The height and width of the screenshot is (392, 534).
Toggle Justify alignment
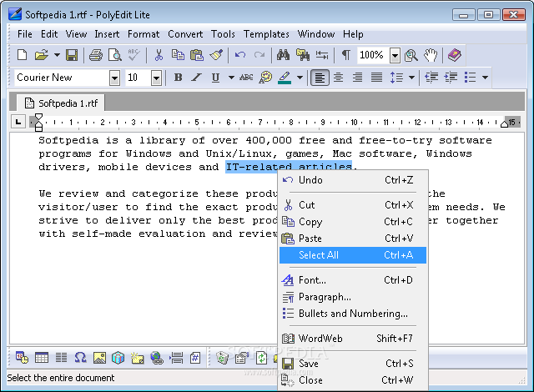point(376,78)
